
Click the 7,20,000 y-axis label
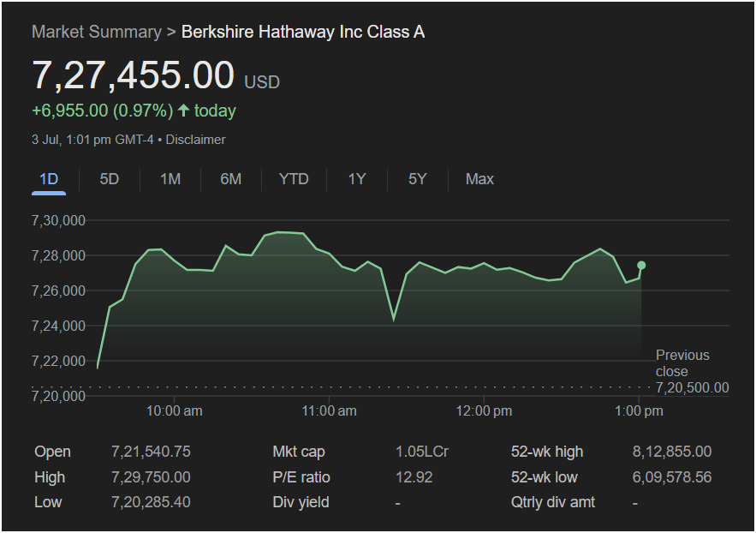(58, 396)
